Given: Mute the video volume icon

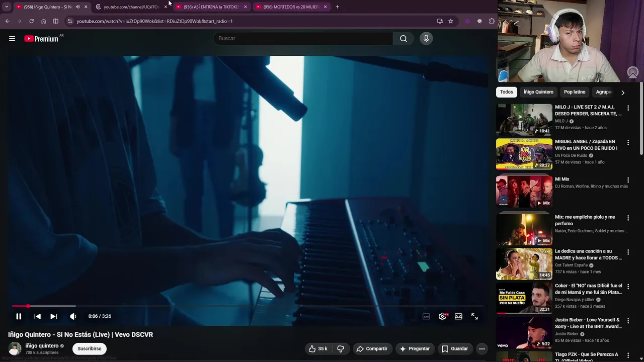Looking at the screenshot, I should point(73,316).
